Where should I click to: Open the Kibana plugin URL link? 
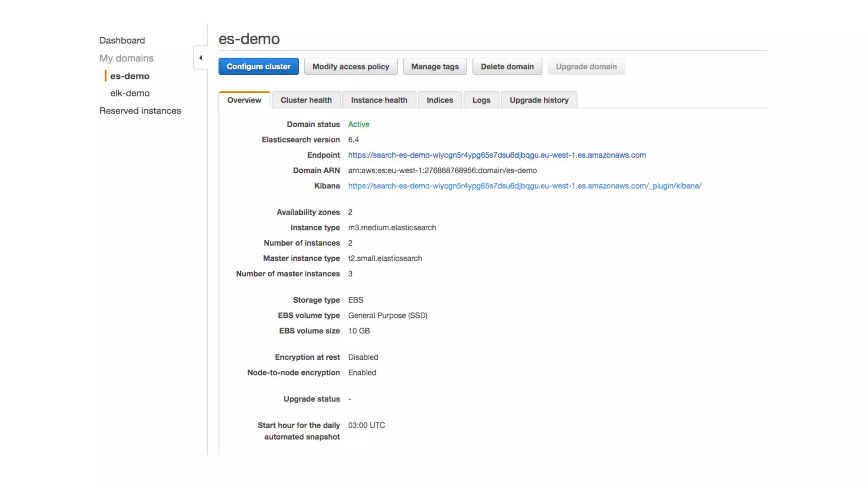pos(525,186)
